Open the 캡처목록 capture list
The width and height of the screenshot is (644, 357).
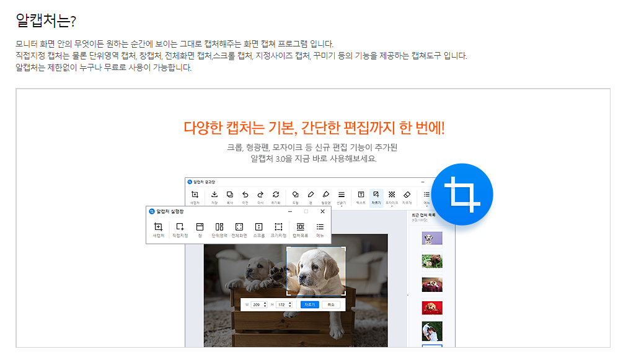[301, 228]
